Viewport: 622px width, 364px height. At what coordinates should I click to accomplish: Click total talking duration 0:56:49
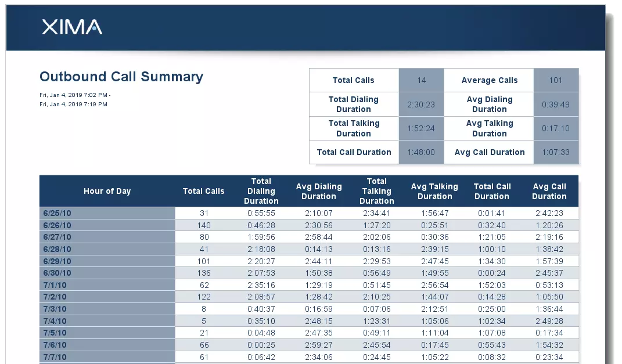tap(377, 273)
